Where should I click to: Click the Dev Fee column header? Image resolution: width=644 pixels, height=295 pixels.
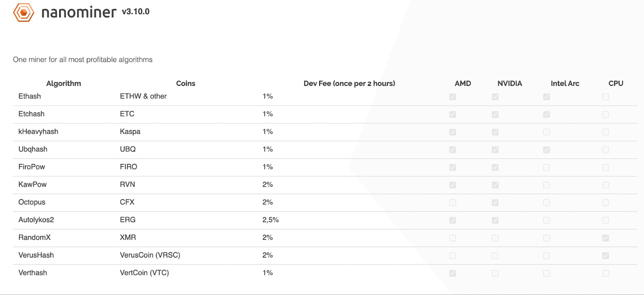(x=349, y=83)
